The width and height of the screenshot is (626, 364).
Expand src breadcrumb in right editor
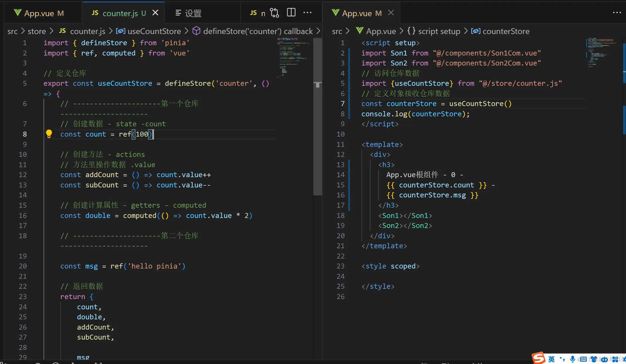pyautogui.click(x=337, y=31)
